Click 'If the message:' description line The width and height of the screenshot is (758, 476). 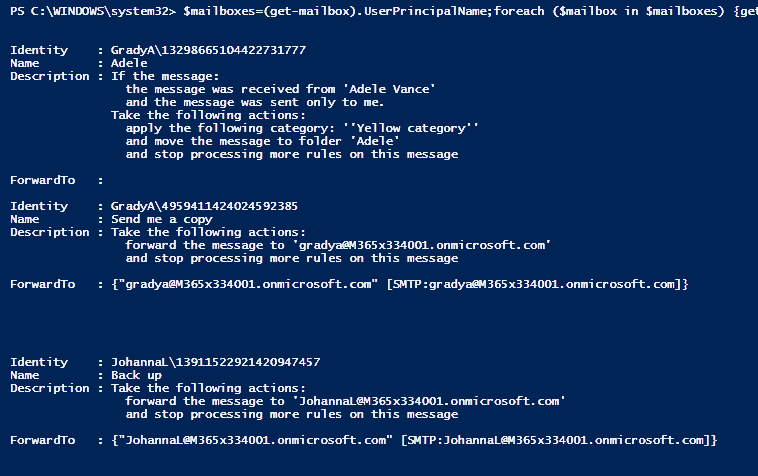coord(165,76)
